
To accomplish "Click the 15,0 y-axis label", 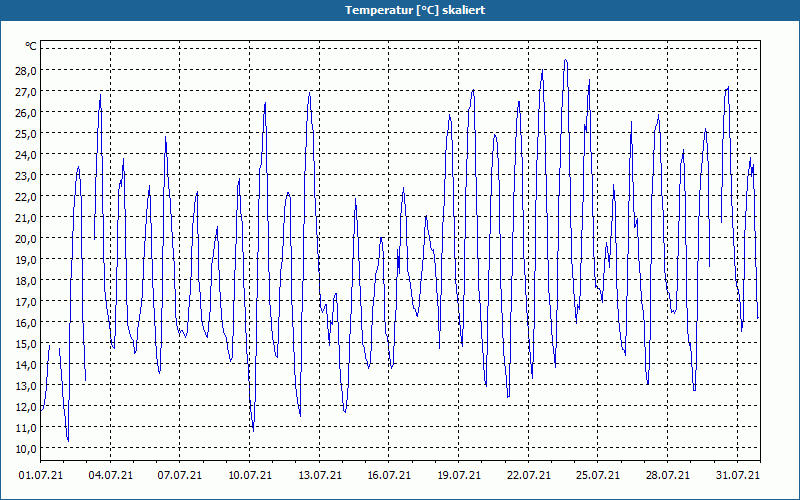I will click(26, 344).
